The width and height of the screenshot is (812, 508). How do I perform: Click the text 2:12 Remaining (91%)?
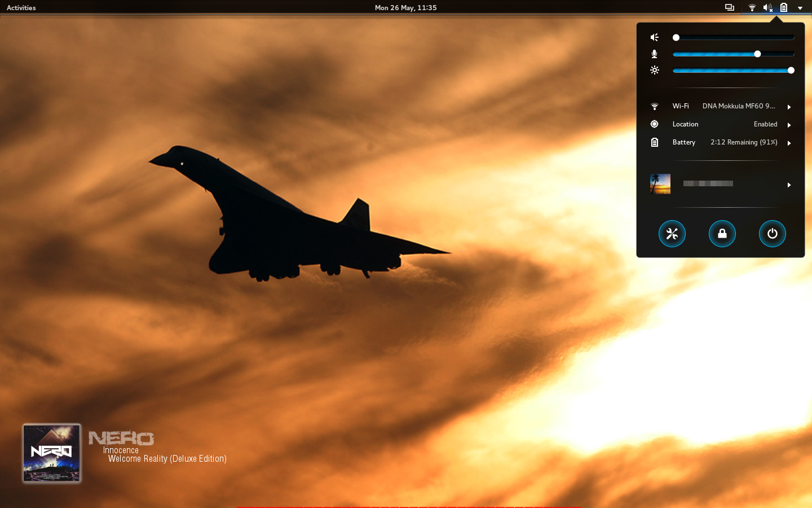click(744, 142)
